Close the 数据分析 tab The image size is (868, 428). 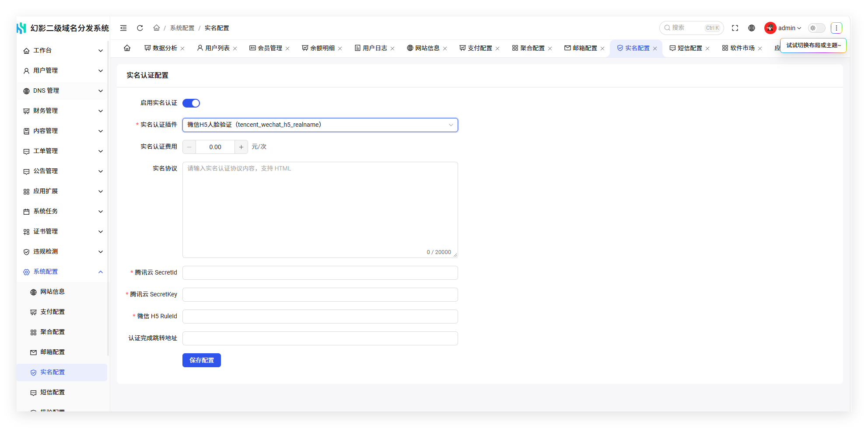pos(182,49)
